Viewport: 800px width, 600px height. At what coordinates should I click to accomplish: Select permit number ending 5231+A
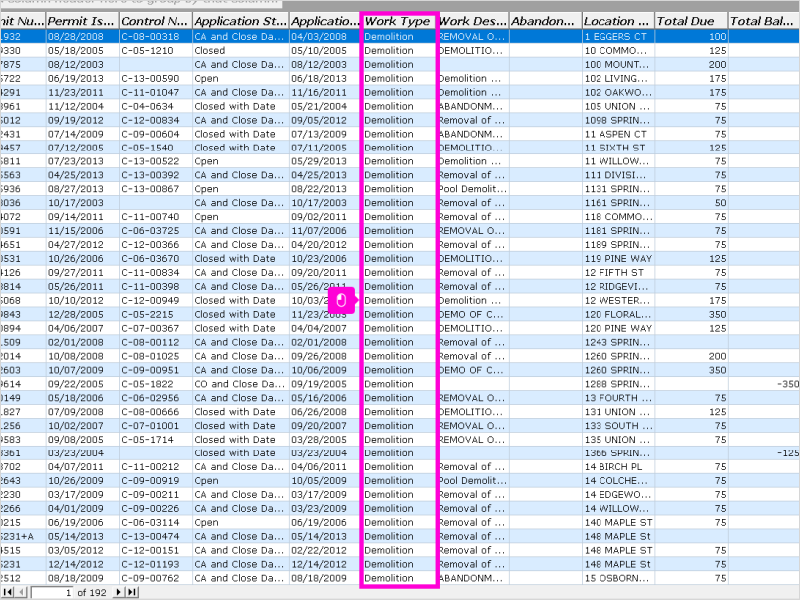(x=22, y=536)
